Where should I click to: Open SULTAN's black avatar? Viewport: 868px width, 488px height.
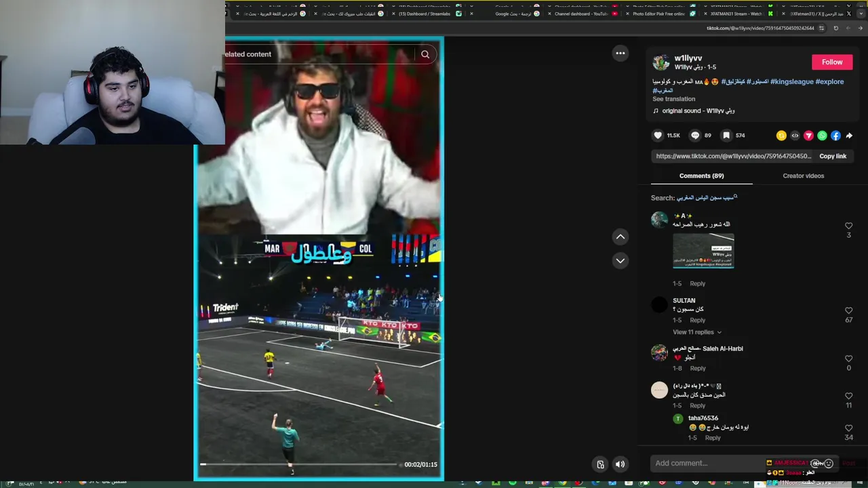pyautogui.click(x=659, y=305)
